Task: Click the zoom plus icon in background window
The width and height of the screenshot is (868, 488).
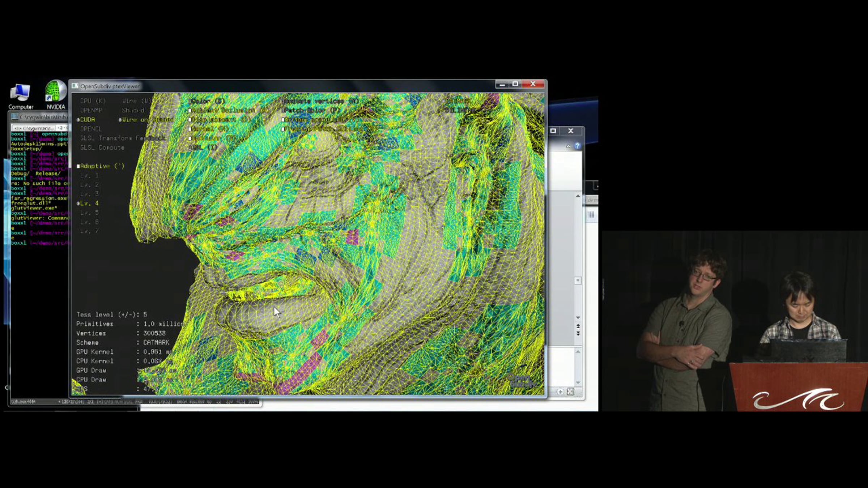Action: 560,392
